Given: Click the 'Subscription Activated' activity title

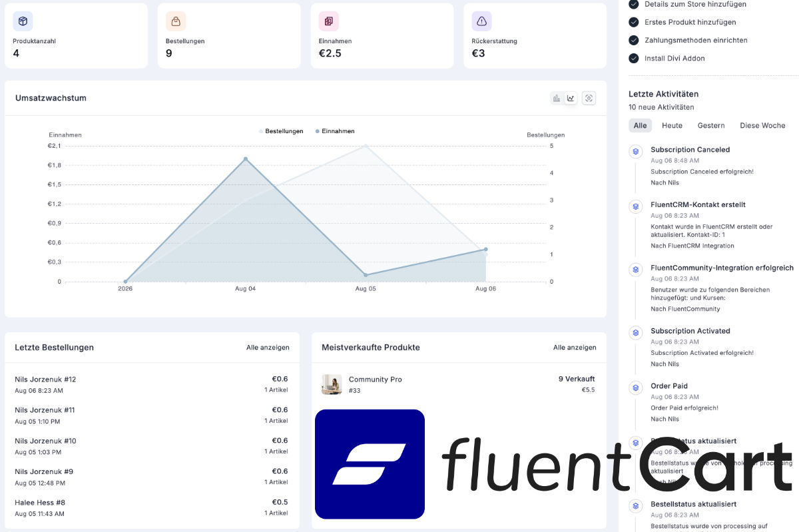Looking at the screenshot, I should coord(690,331).
